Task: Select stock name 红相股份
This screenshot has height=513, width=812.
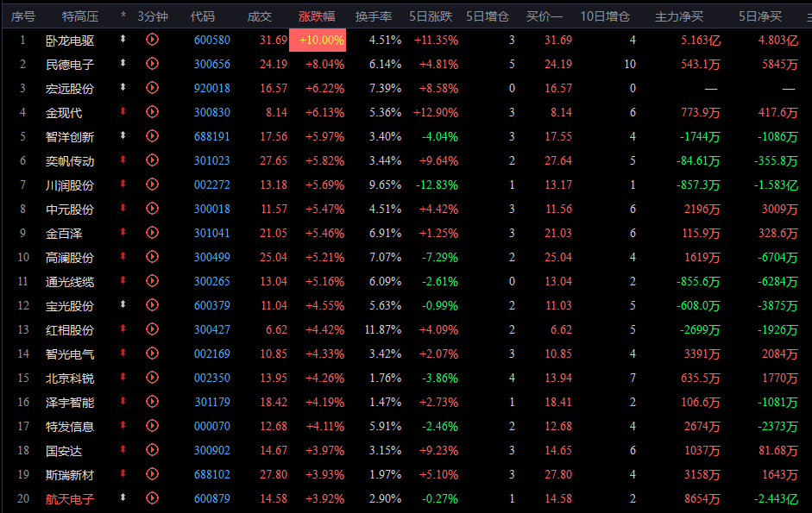Action: tap(70, 330)
